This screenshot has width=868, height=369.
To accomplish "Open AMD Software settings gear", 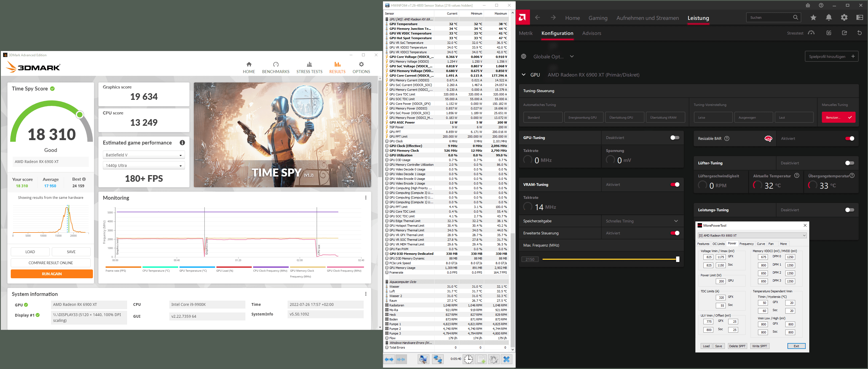I will point(844,18).
